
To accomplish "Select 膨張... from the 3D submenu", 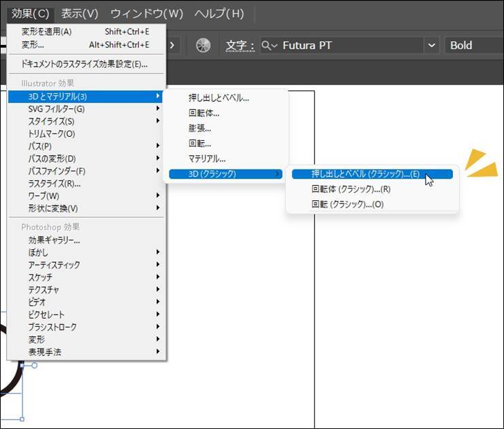I will coord(200,128).
